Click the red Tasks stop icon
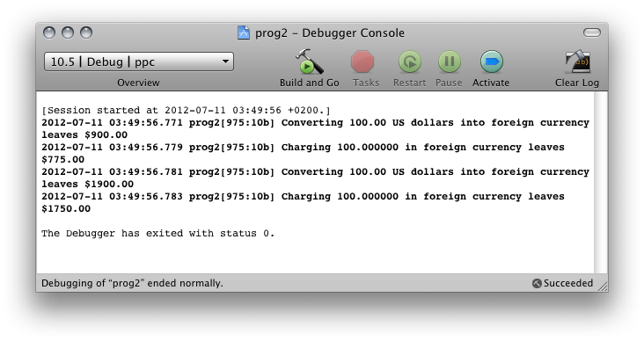 (362, 62)
